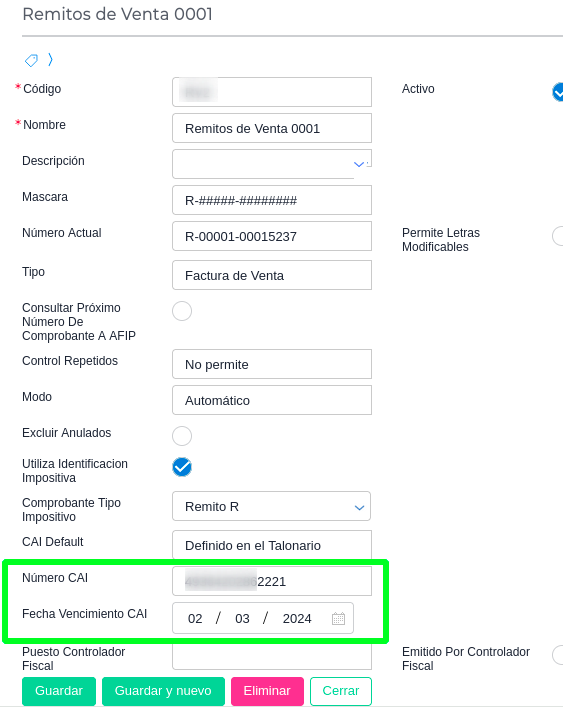Click the Guardar y nuevo button

click(x=163, y=691)
